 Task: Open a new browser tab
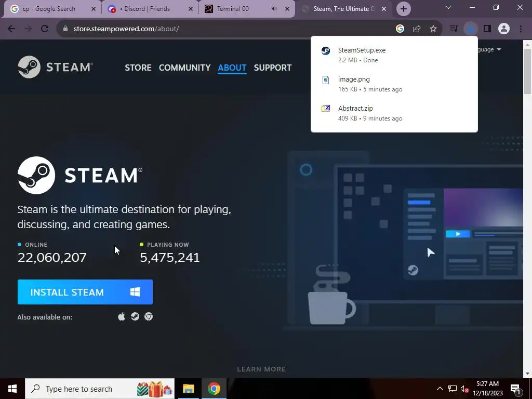403,9
